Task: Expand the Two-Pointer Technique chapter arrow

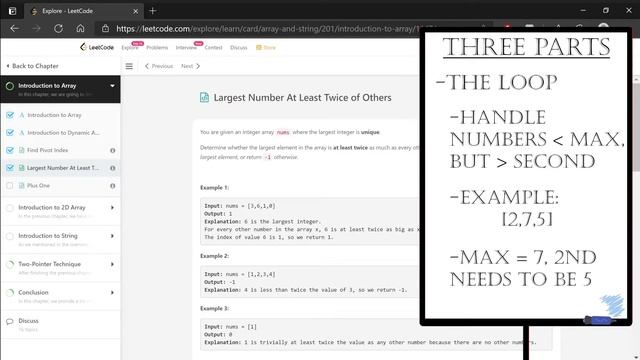Action: coord(112,264)
